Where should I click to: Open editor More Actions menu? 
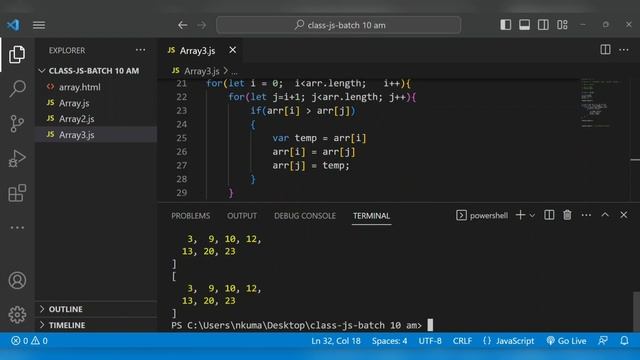[624, 50]
